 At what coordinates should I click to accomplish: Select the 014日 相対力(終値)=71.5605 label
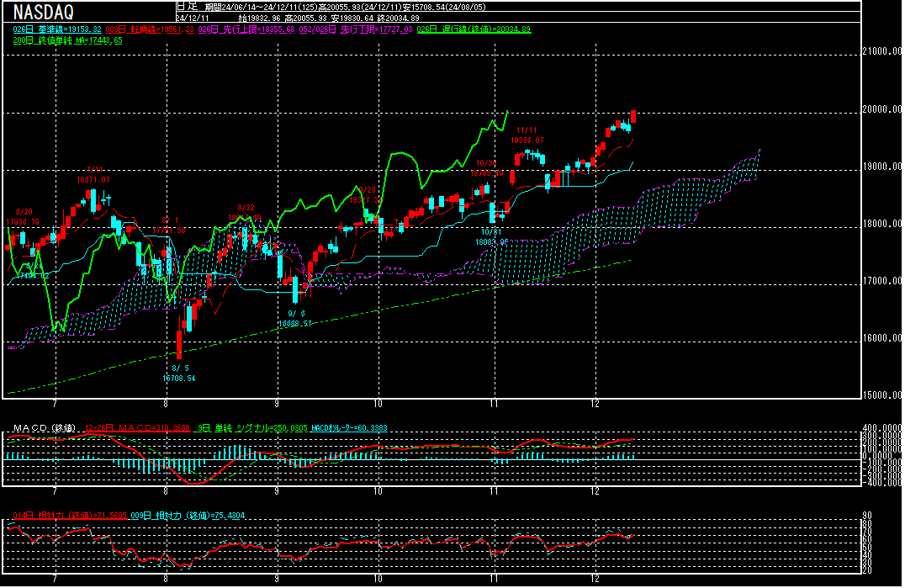[x=70, y=516]
